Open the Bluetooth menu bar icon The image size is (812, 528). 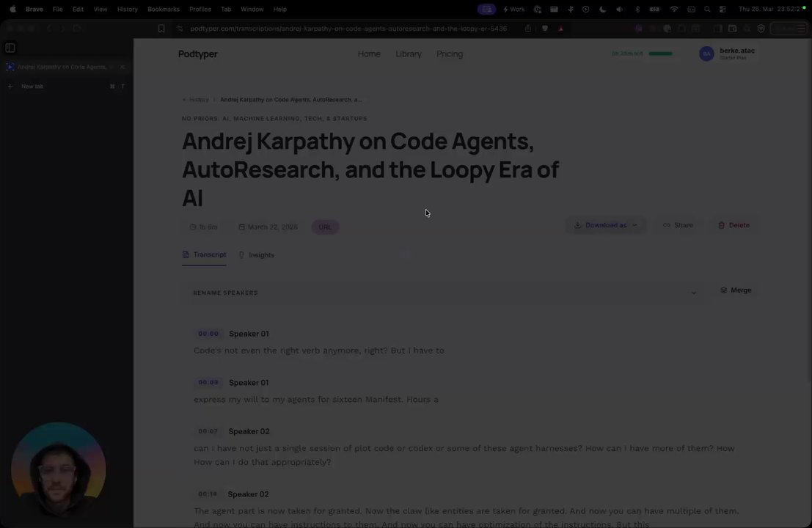click(637, 10)
